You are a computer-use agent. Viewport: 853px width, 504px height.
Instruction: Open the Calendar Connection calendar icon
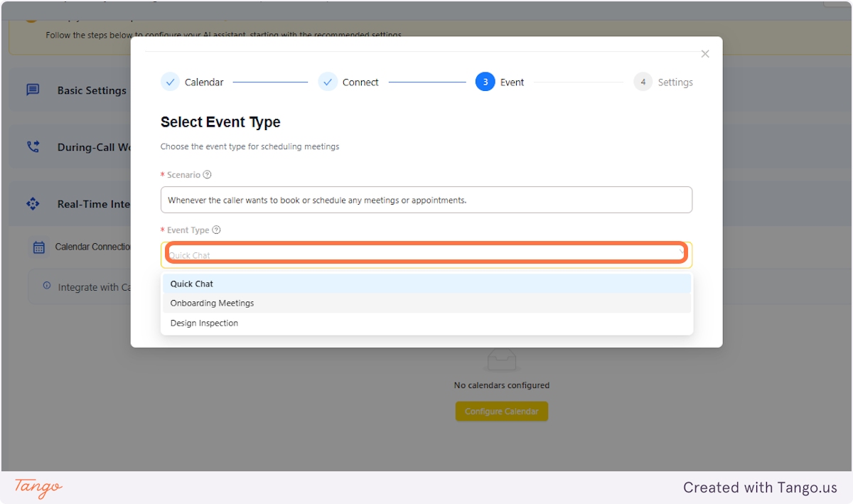click(40, 247)
